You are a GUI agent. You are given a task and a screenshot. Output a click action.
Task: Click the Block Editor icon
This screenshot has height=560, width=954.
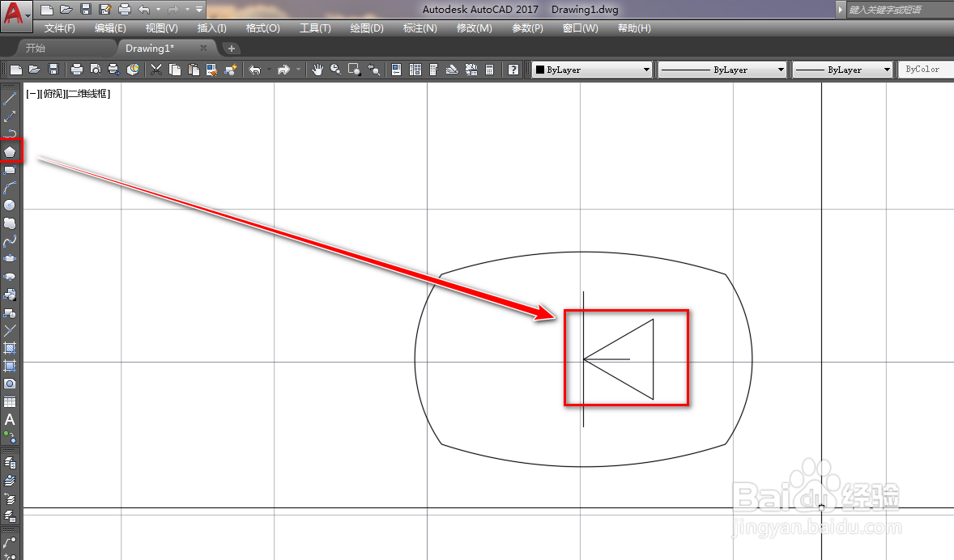(231, 70)
